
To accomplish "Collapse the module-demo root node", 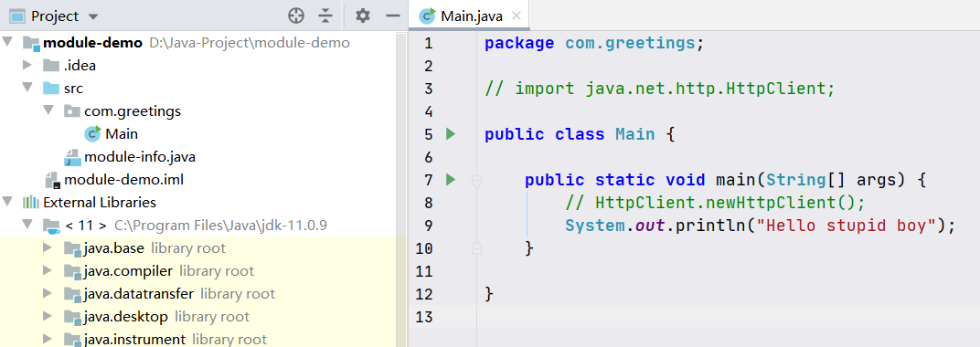I will tap(7, 42).
